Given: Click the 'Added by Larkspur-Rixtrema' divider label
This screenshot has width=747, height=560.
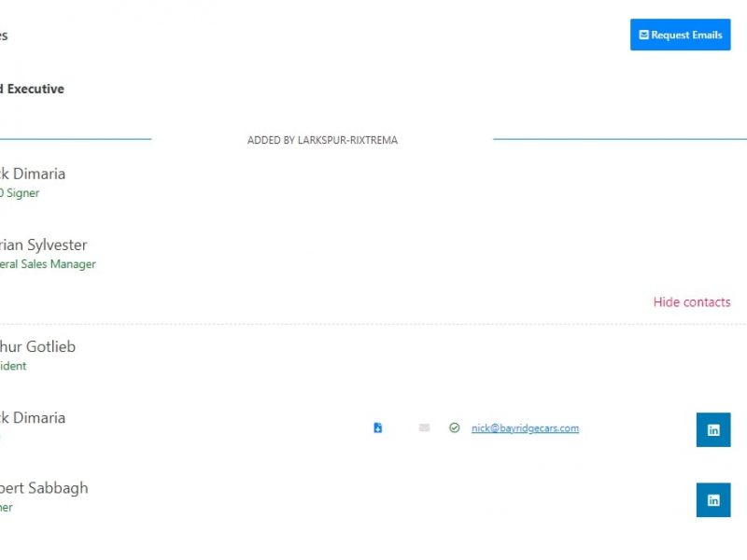Looking at the screenshot, I should pos(322,140).
